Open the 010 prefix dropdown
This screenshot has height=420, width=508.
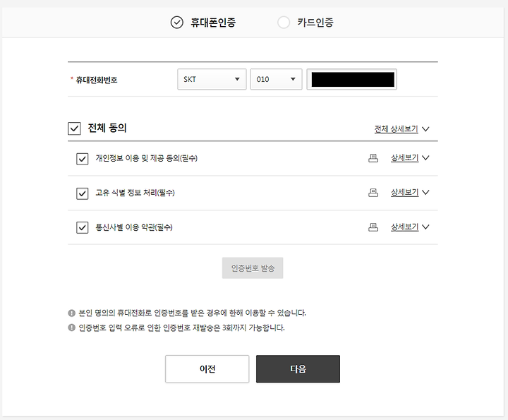277,79
